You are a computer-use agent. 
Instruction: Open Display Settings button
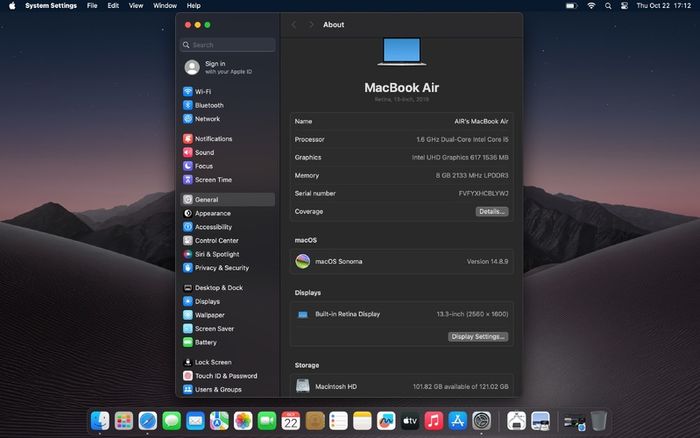tap(478, 337)
